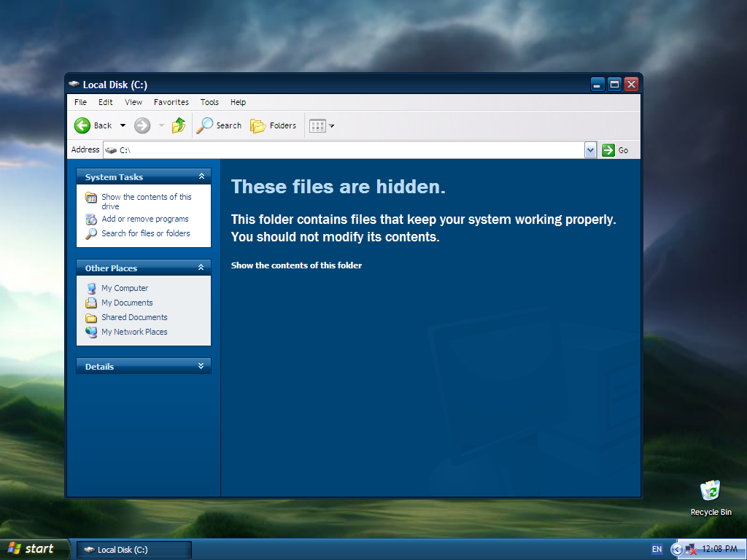Click Show the contents of this drive
This screenshot has height=560, width=747.
[x=146, y=201]
